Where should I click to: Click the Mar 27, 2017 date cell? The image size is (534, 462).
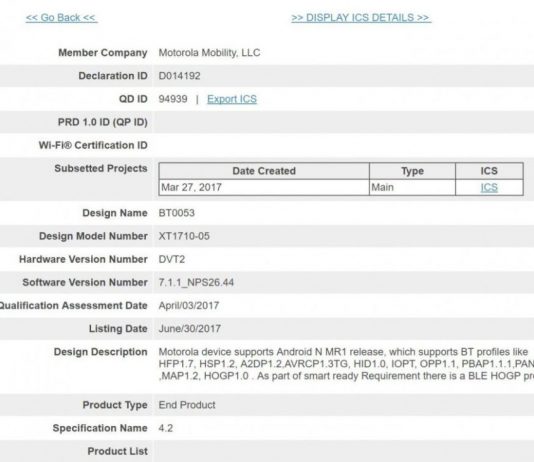coord(264,187)
